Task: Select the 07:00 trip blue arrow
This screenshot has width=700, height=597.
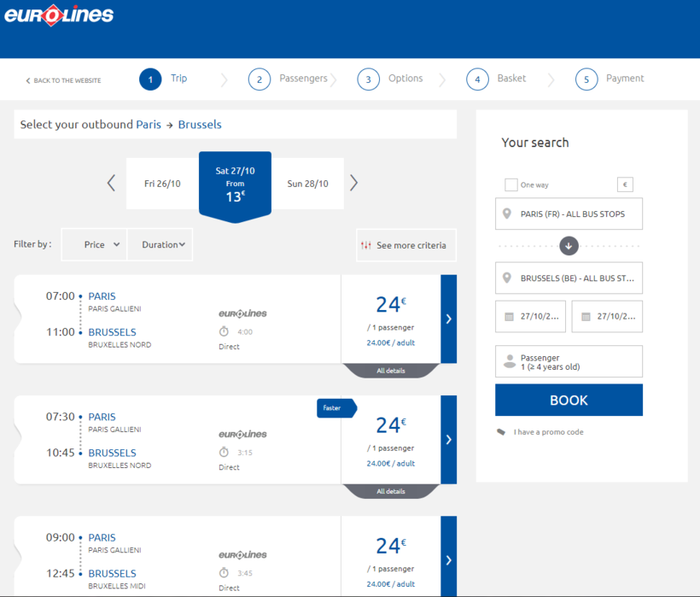Action: [448, 319]
